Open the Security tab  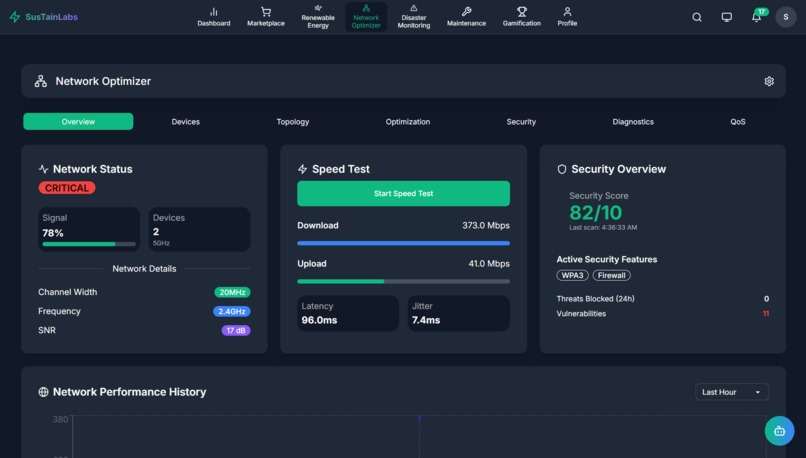click(521, 122)
